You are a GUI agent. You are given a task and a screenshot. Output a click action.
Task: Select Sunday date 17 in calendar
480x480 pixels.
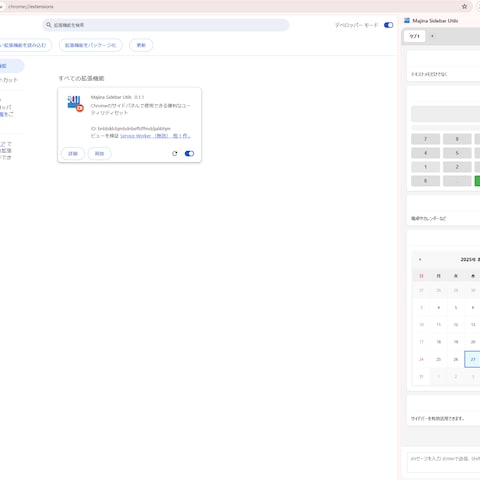[421, 342]
